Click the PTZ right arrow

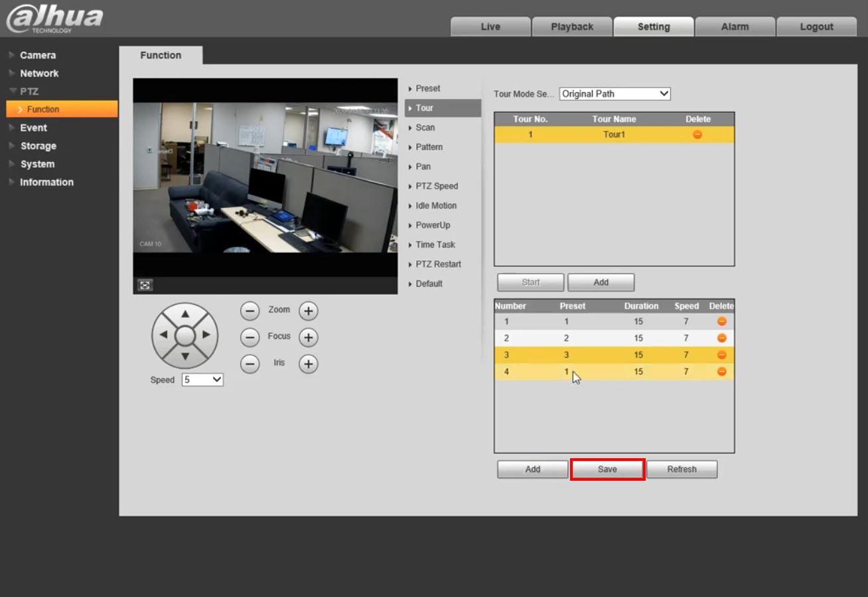pyautogui.click(x=206, y=335)
